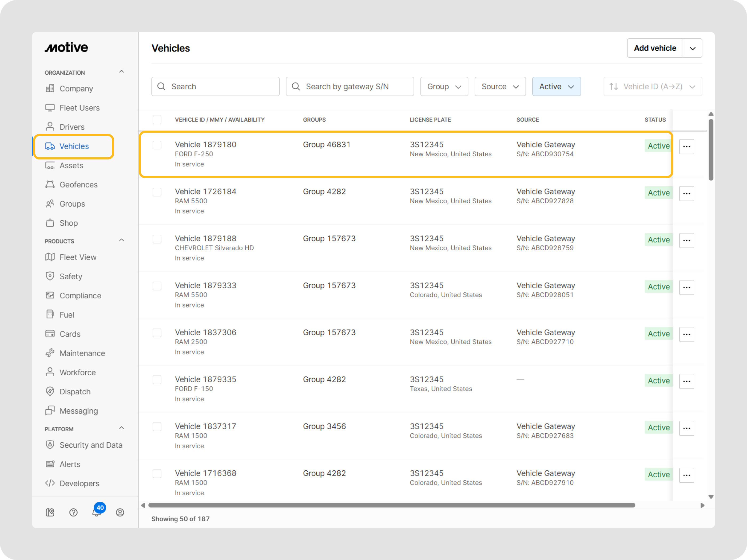
Task: Open Vehicle 1879188 details link
Action: coord(205,238)
